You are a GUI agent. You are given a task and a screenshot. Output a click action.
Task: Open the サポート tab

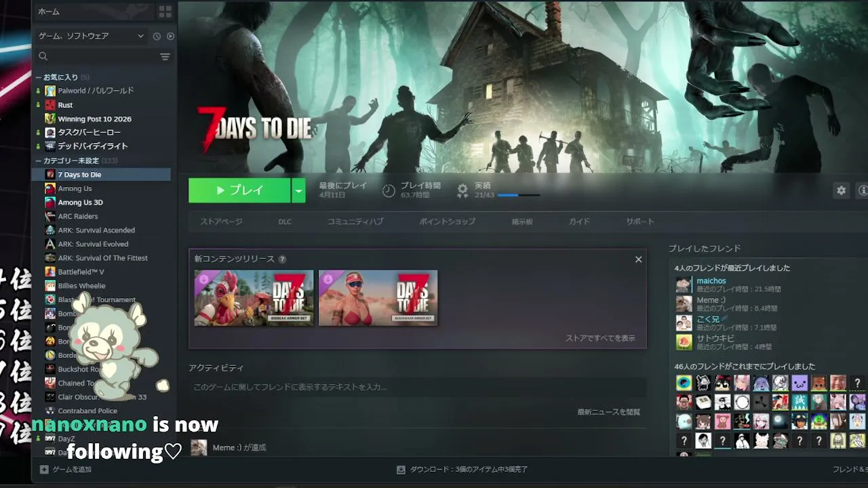click(640, 222)
